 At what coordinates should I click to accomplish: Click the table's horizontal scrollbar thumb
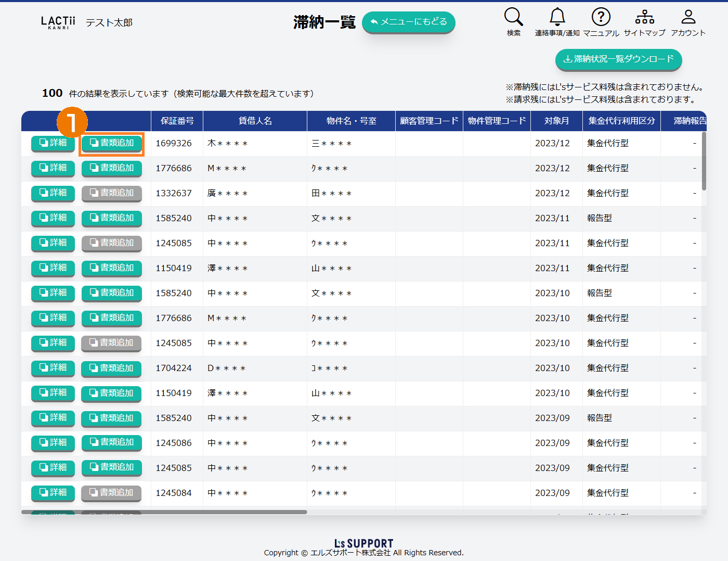164,512
